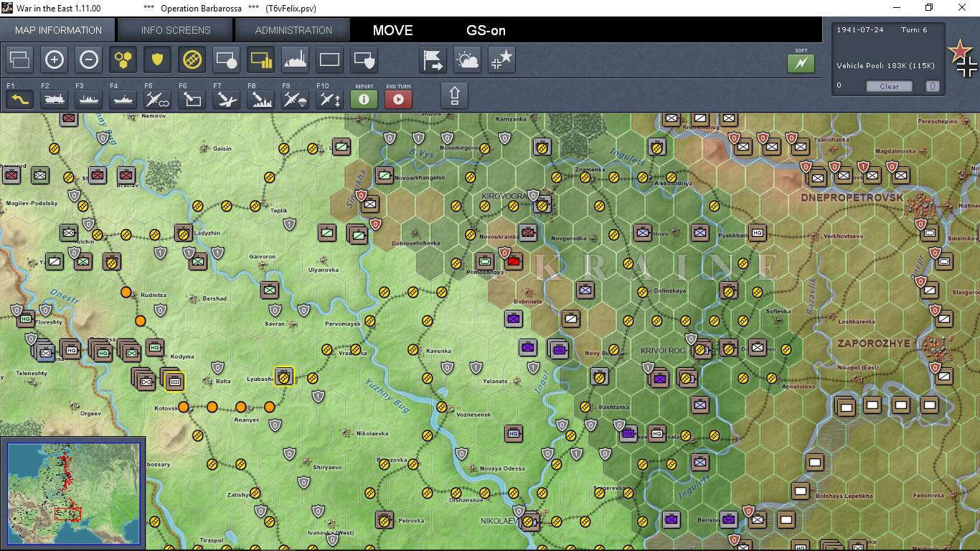This screenshot has height=551, width=980.
Task: Toggle the yellow shield fort levels display
Action: pyautogui.click(x=158, y=60)
